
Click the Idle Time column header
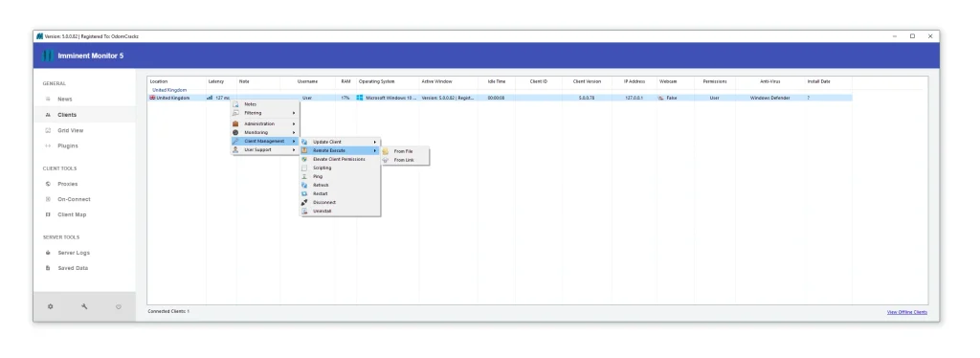tap(497, 82)
